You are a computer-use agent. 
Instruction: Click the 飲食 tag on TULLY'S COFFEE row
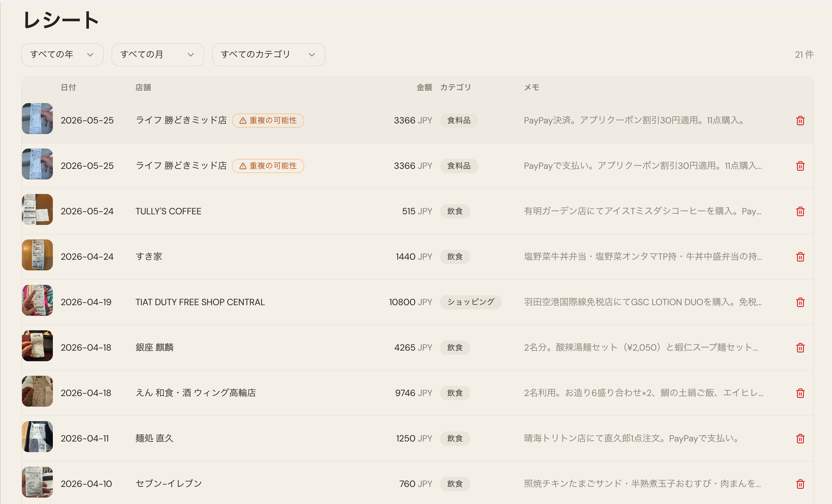pos(455,211)
